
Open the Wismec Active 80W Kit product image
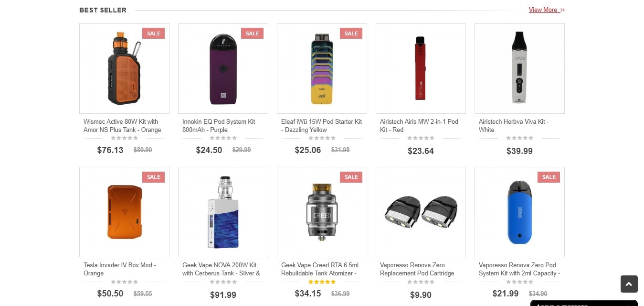(124, 68)
